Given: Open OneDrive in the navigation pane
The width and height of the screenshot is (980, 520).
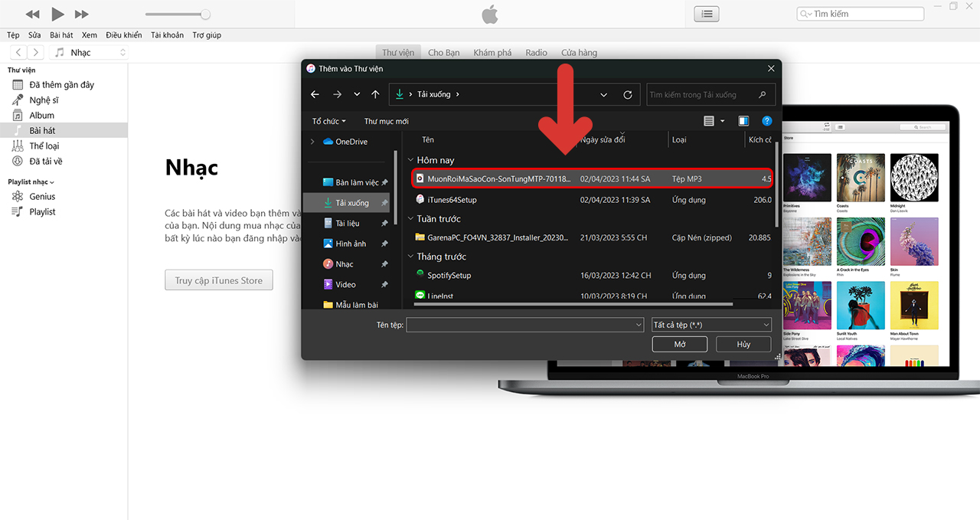Looking at the screenshot, I should (x=351, y=142).
